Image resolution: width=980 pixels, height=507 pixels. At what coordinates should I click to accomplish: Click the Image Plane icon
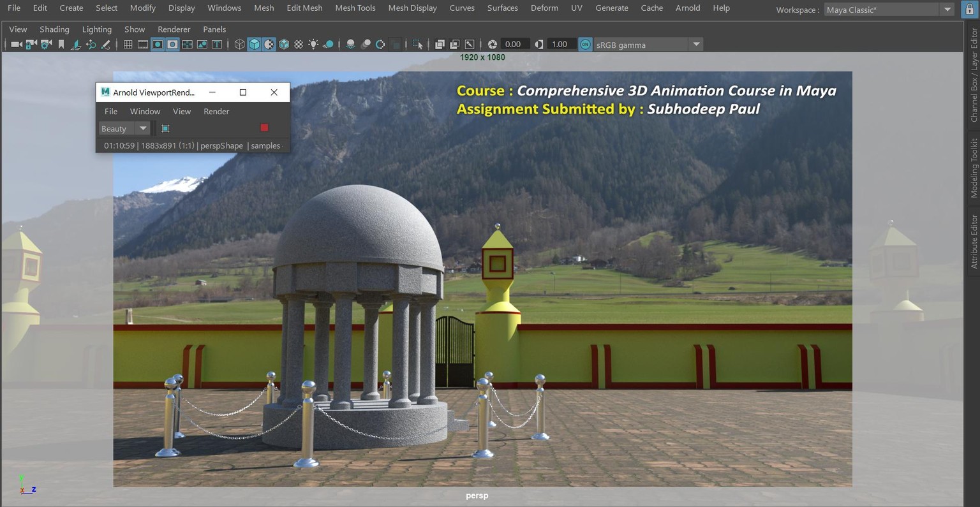pos(76,44)
